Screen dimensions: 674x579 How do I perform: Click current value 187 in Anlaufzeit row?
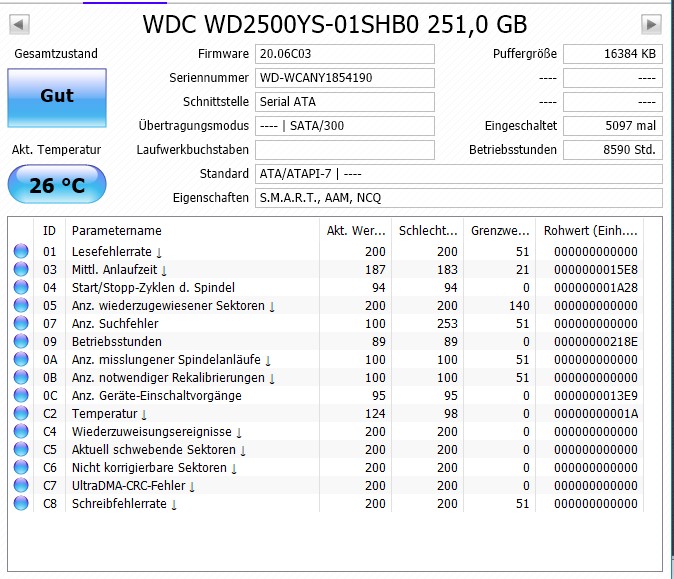[x=375, y=270]
